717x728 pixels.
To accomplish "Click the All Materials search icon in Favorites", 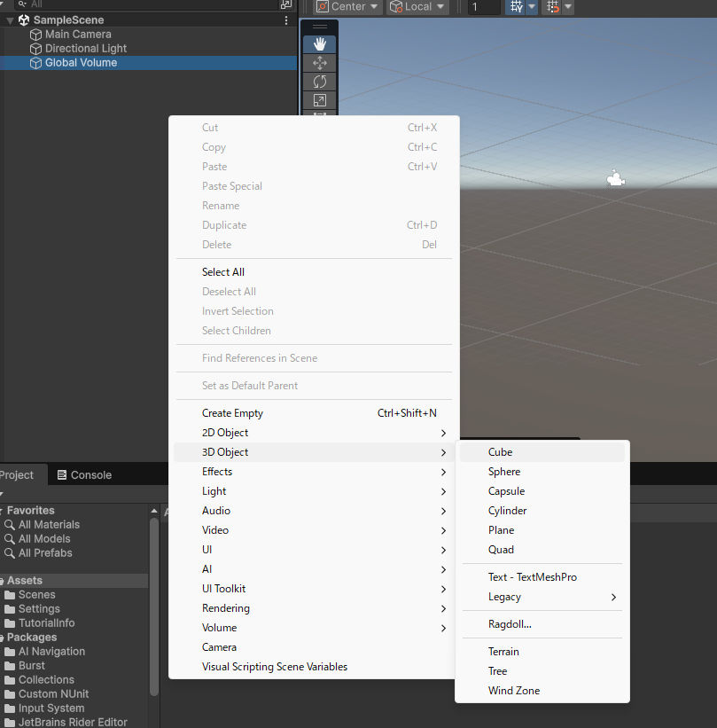I will point(10,525).
